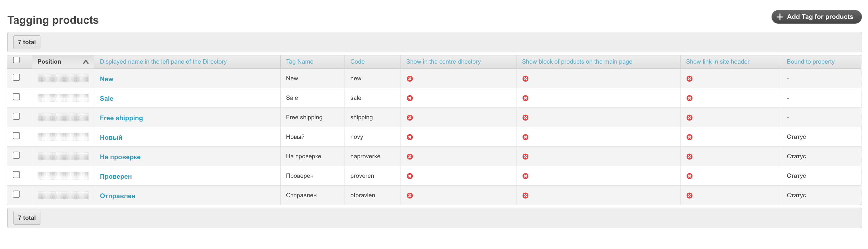Sort by Show link in site header column
This screenshot has width=868, height=249.
tap(717, 62)
